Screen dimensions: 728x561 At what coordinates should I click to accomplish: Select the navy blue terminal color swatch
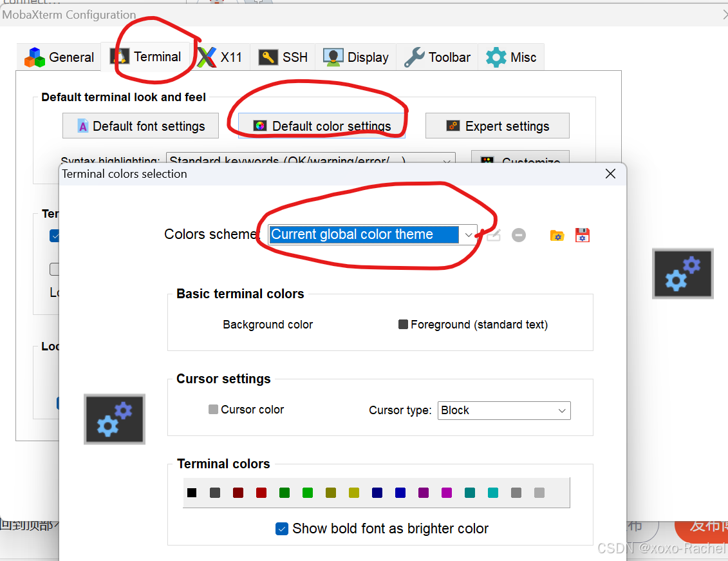point(377,493)
